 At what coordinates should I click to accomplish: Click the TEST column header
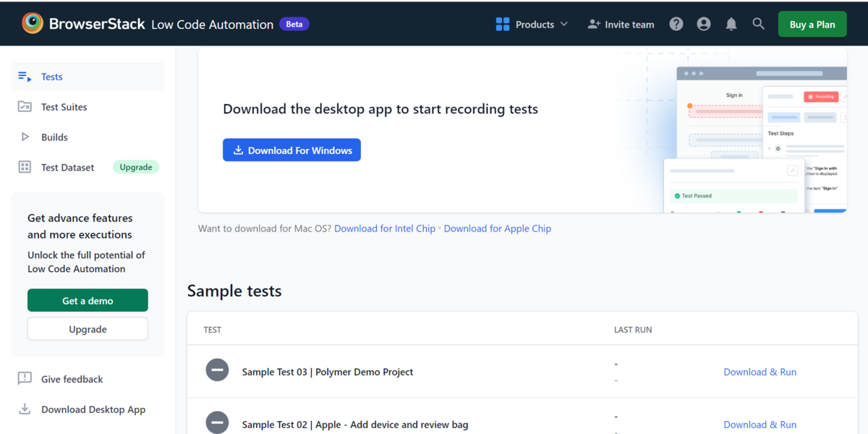tap(213, 330)
